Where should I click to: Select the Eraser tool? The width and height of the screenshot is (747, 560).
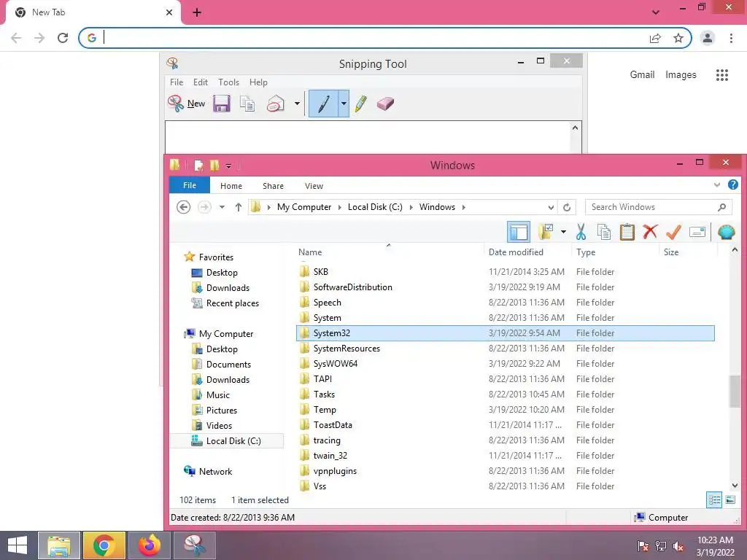click(385, 104)
